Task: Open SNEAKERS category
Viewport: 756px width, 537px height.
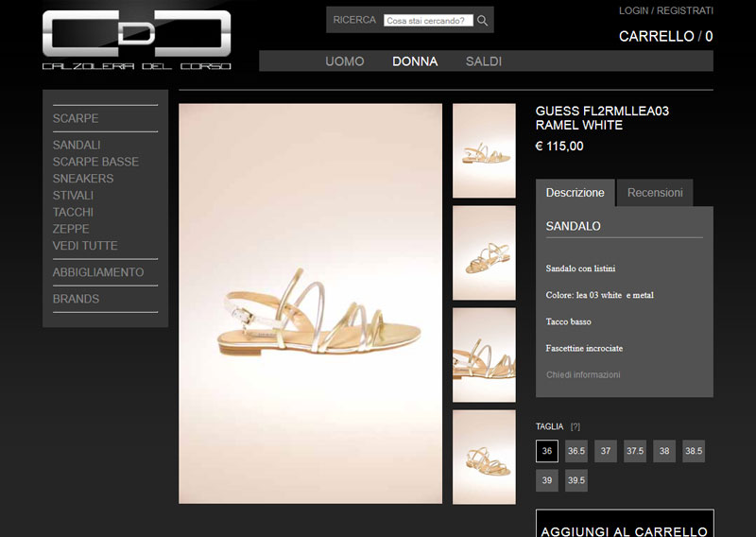Action: click(83, 179)
